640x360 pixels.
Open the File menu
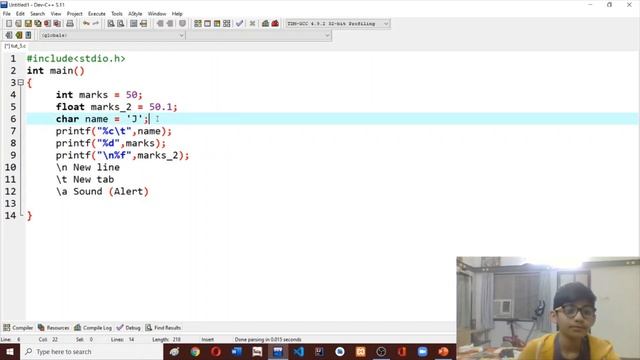click(7, 13)
